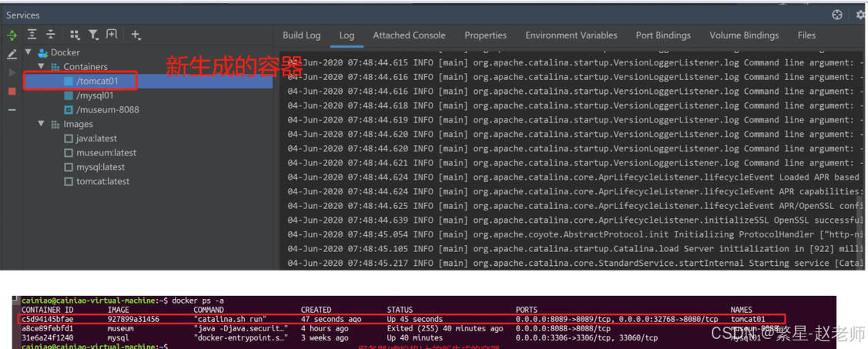Screen dimensions: 868x349
Task: Click container ID 31e6a24f1240 in terminal
Action: point(47,337)
